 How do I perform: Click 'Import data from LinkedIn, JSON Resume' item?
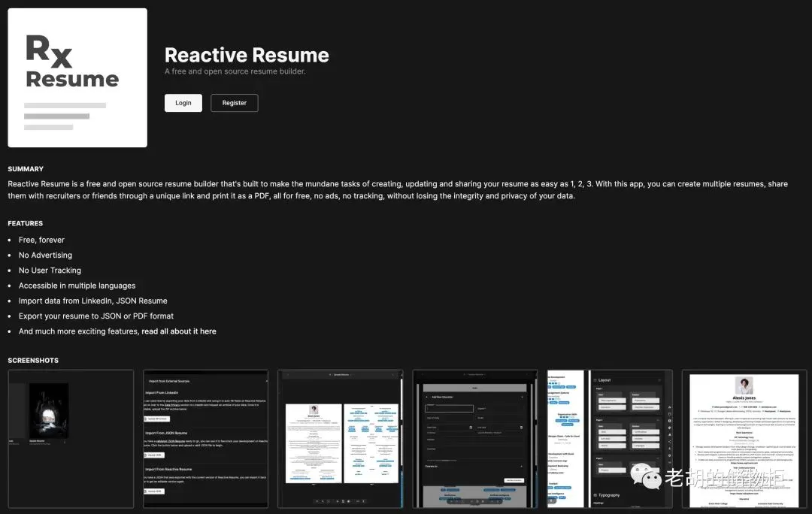(93, 301)
